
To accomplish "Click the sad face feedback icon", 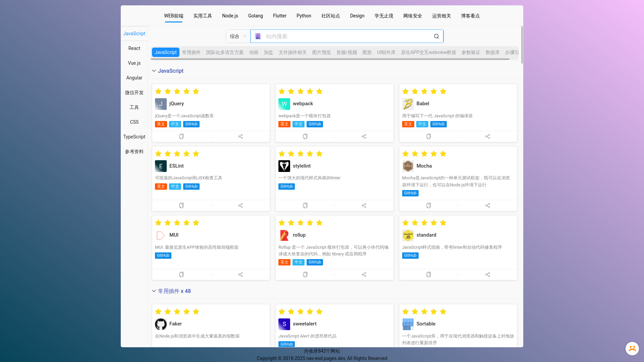I will click(632, 349).
